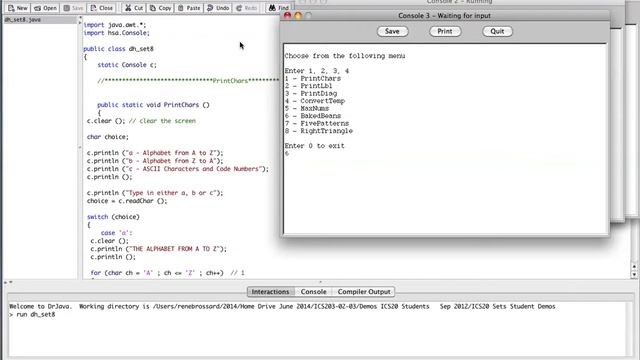This screenshot has height=360, width=640.
Task: Click the Find toolbar button
Action: pos(279,8)
